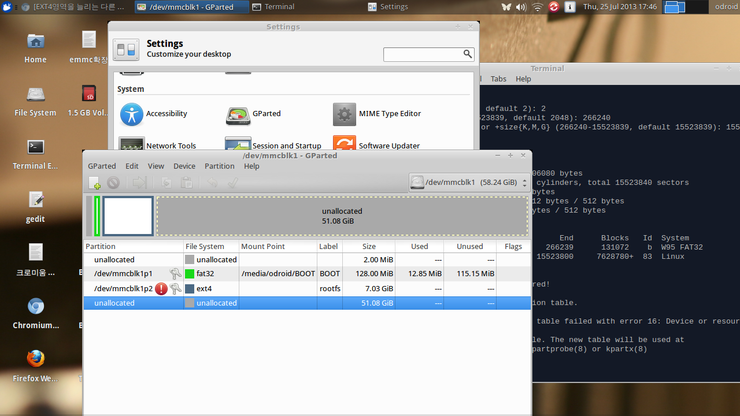Click the Settings taskbar button
The height and width of the screenshot is (416, 740).
388,7
